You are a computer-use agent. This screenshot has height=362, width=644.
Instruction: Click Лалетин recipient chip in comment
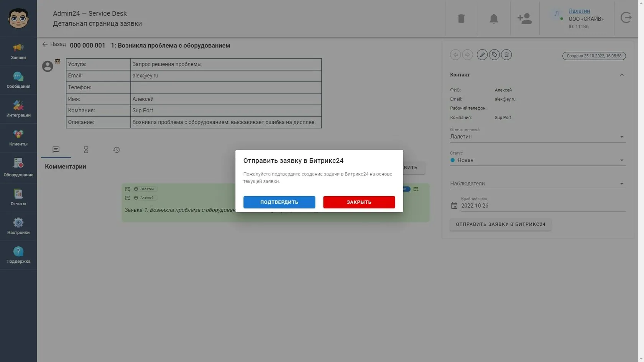point(145,189)
